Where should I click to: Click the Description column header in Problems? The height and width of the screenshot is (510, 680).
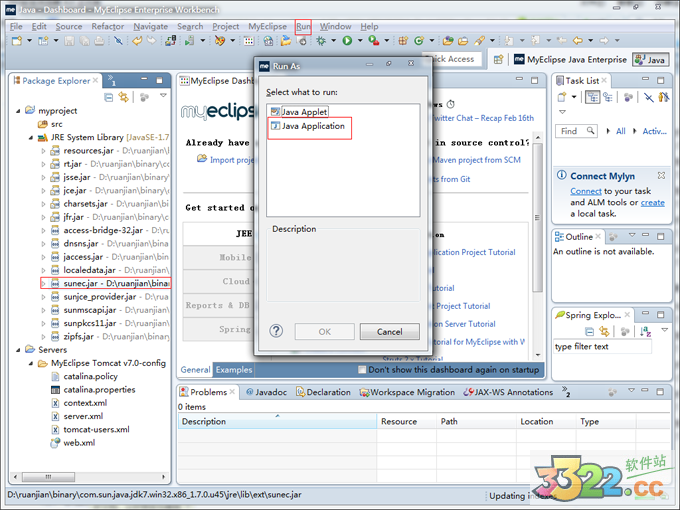tap(277, 421)
